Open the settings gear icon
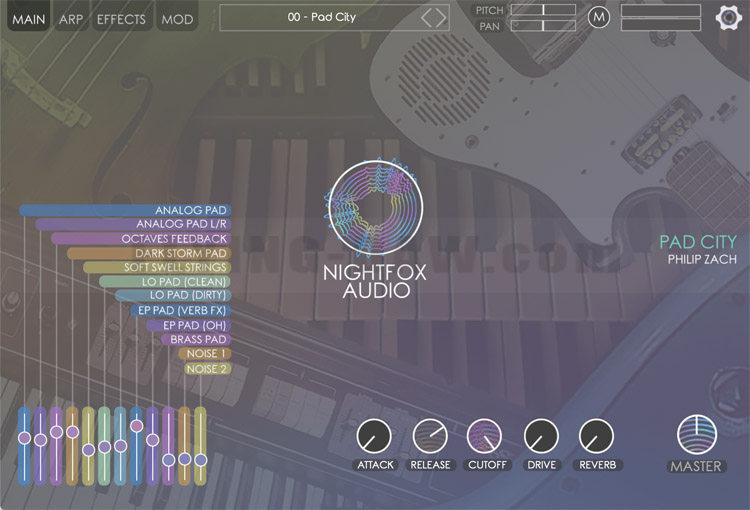The image size is (750, 510). [x=728, y=17]
